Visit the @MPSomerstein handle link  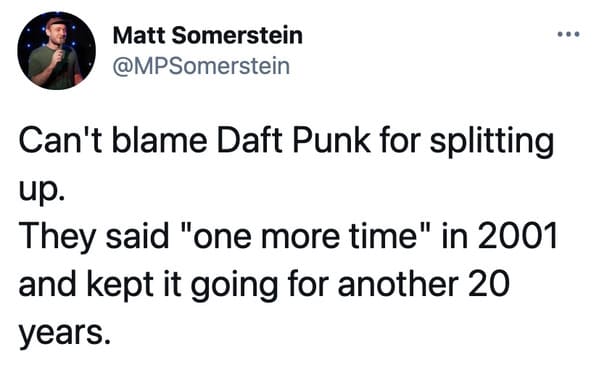point(201,66)
